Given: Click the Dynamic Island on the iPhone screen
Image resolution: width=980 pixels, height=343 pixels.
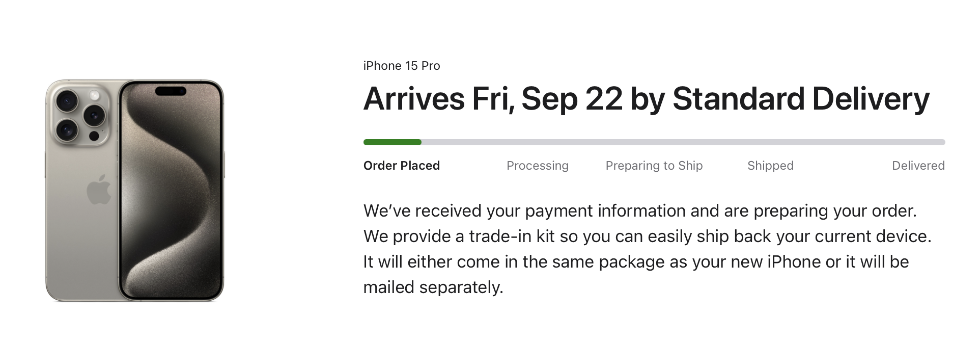Looking at the screenshot, I should [171, 91].
